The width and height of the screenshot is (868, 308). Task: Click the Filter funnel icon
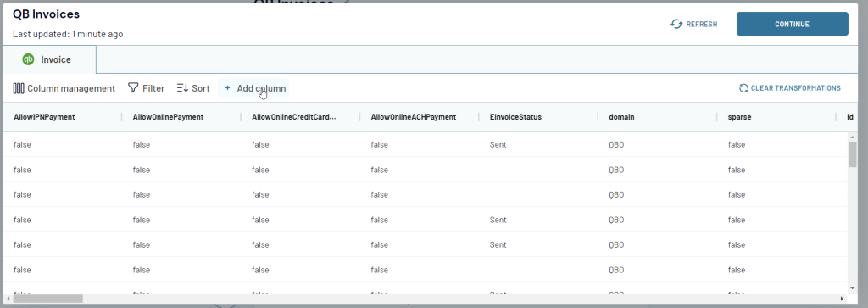click(x=133, y=88)
